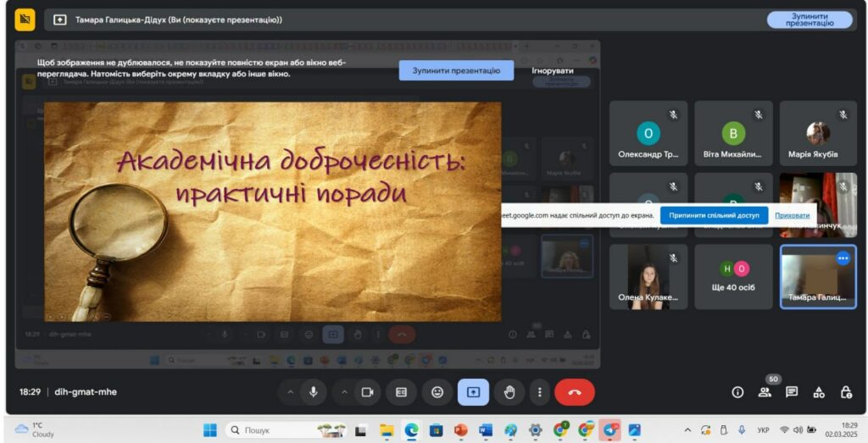Screen dimensions: 868x443
Task: Open more options three-dot menu
Action: click(x=540, y=392)
